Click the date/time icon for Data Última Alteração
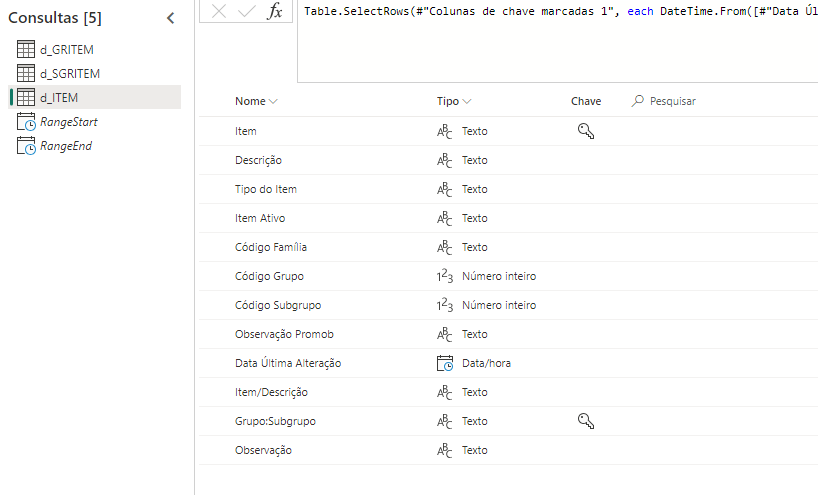This screenshot has width=818, height=495. coord(445,363)
